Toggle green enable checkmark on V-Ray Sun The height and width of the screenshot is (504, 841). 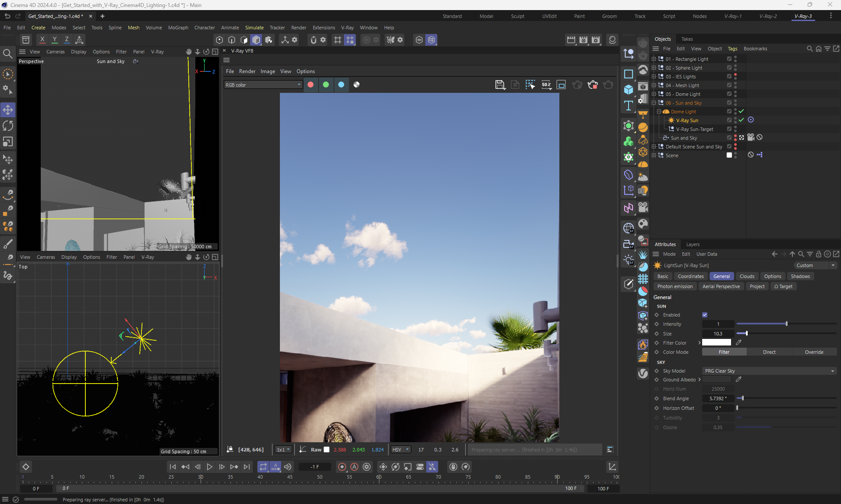pos(741,120)
